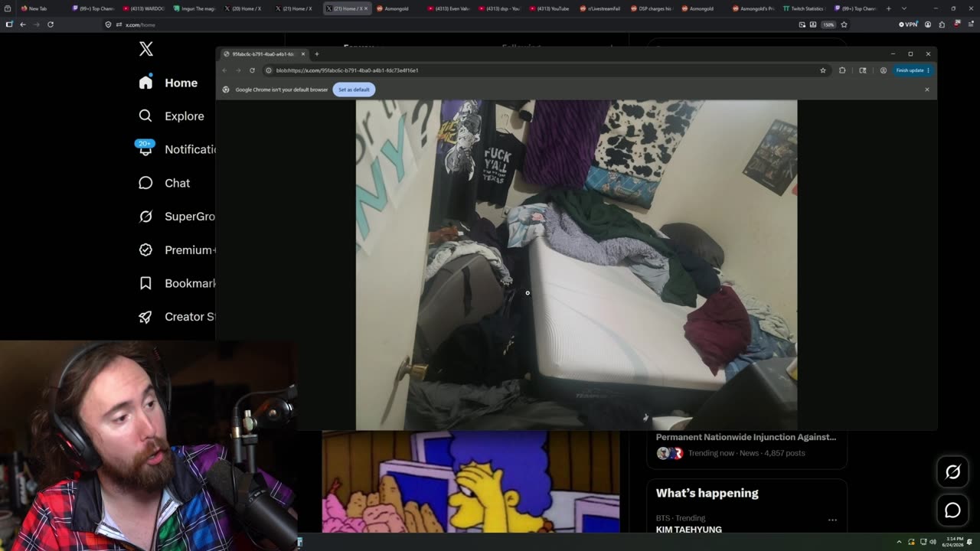
Task: Click floating Grok button
Action: pos(952,472)
